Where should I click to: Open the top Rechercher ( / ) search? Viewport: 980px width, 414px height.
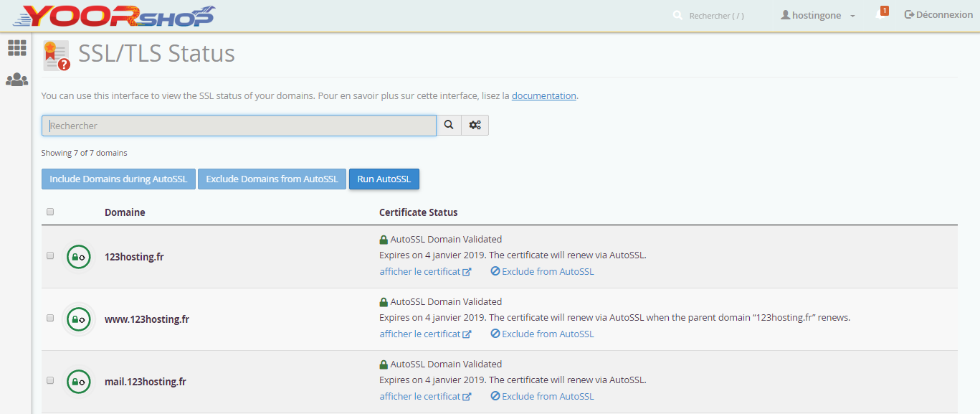[710, 14]
